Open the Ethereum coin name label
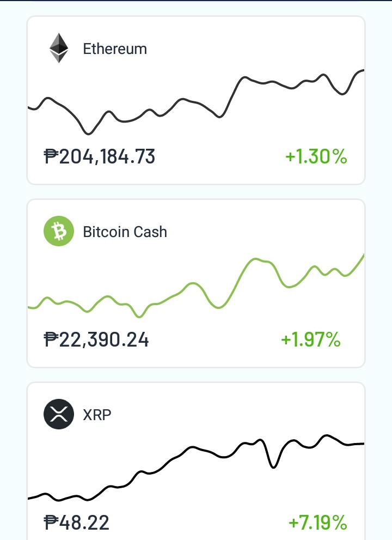 click(115, 49)
